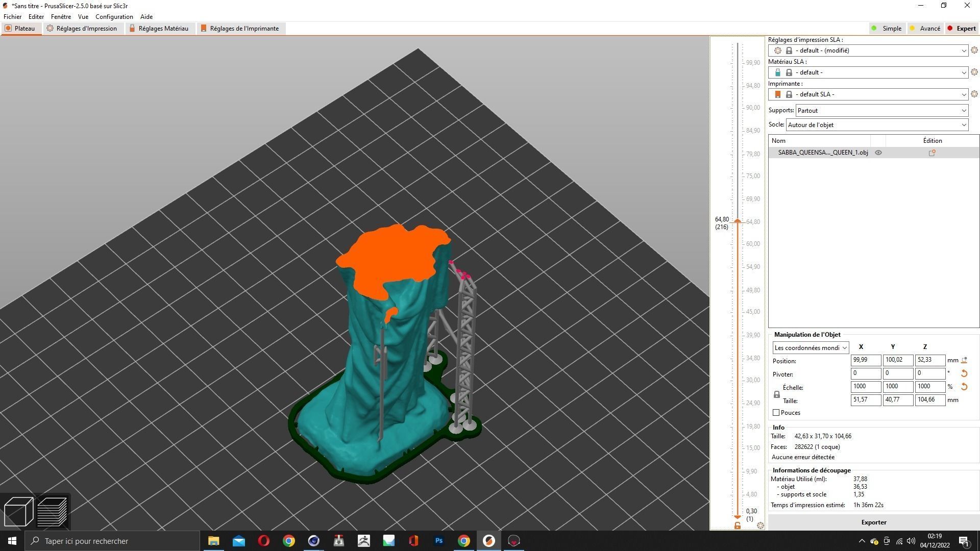Open Imprimante preset dropdown

click(x=868, y=94)
